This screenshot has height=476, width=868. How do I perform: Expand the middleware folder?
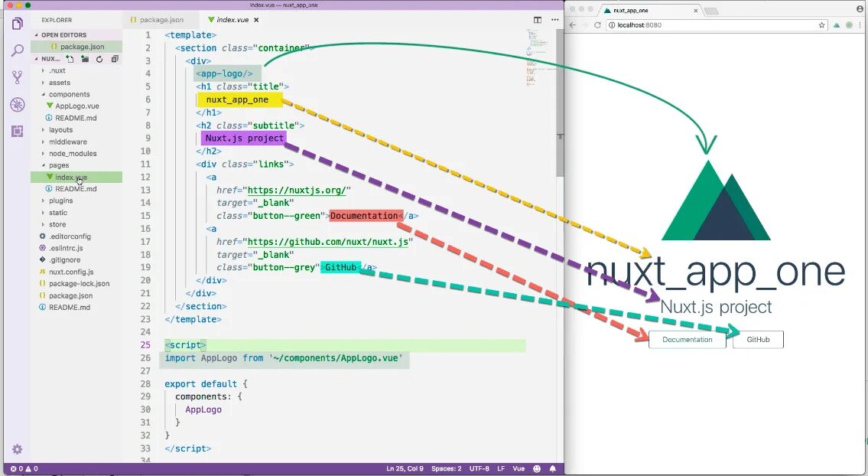tap(67, 142)
